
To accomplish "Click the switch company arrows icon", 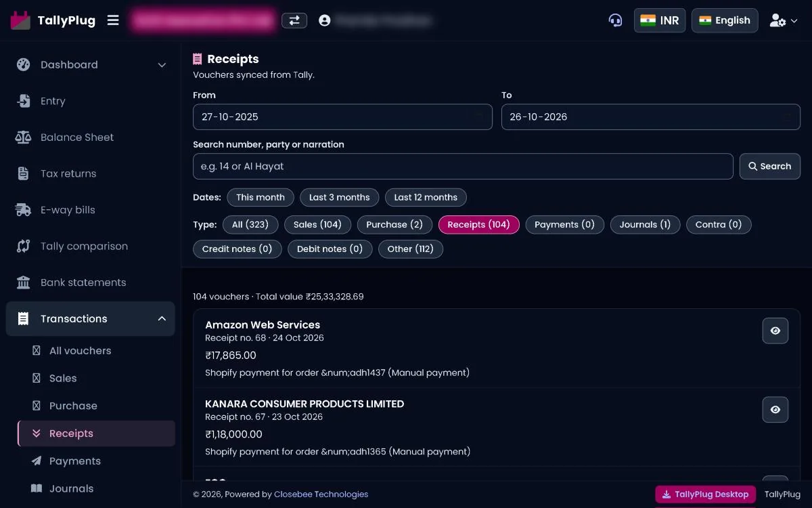I will pyautogui.click(x=294, y=20).
